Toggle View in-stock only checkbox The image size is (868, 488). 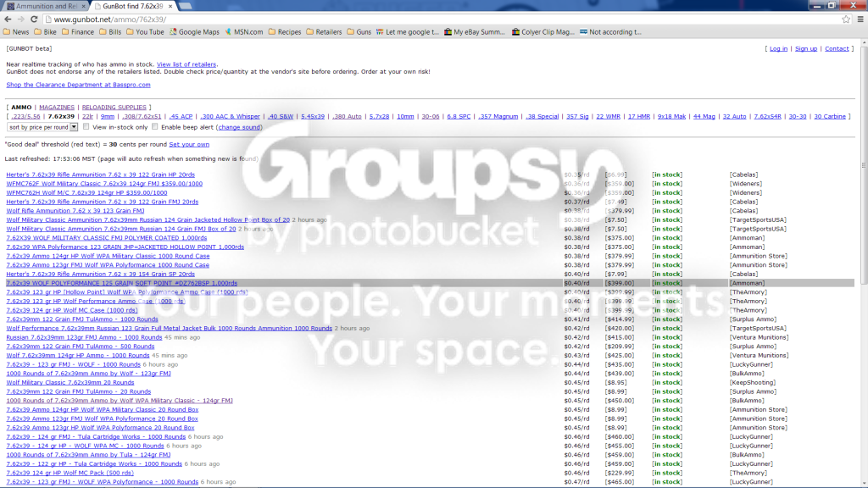coord(86,127)
